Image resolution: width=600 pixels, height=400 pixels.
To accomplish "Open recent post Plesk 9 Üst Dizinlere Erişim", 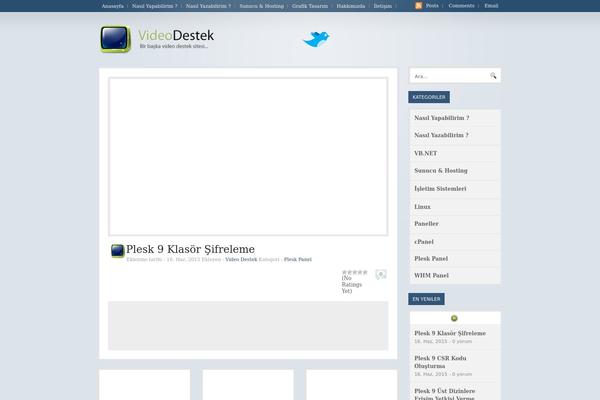I will click(445, 394).
